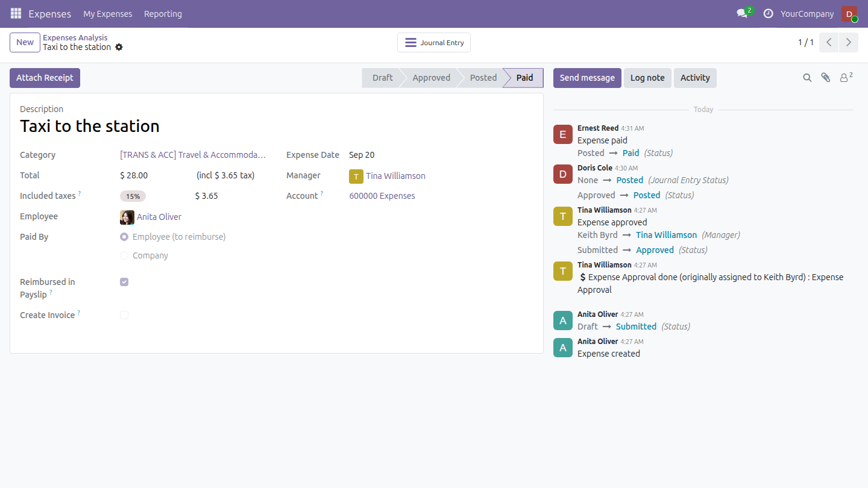Open attachments via the paperclip icon
Viewport: 868px width, 488px height.
click(826, 78)
